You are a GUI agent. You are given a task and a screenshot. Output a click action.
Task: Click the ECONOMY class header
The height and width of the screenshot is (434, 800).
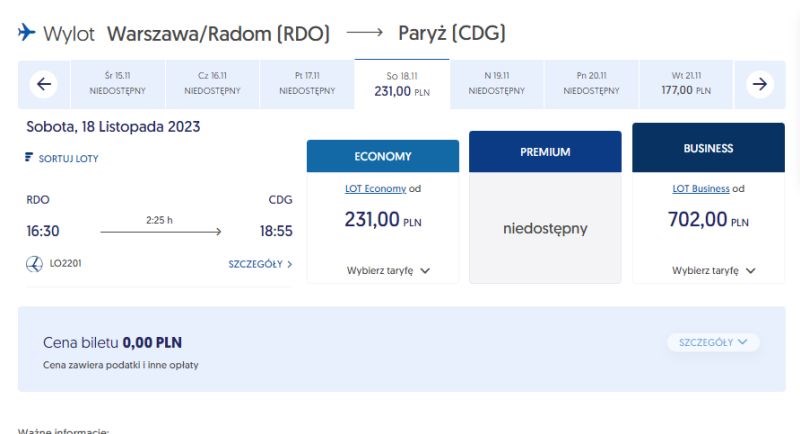pyautogui.click(x=383, y=156)
